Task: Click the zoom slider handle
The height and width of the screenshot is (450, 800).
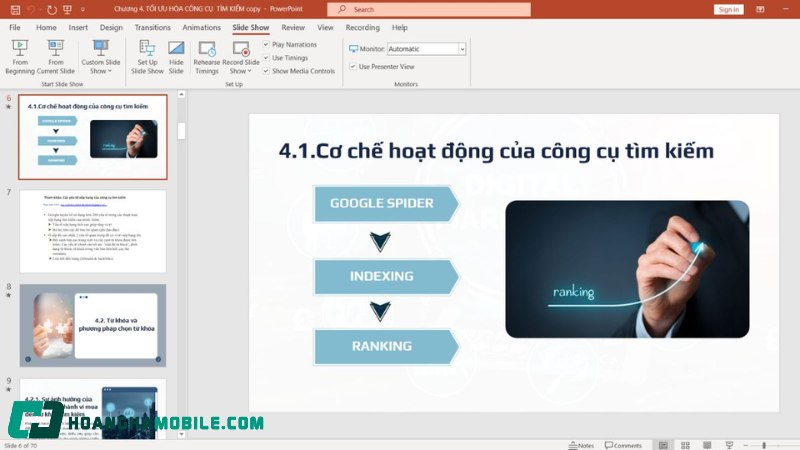Action: click(x=764, y=445)
